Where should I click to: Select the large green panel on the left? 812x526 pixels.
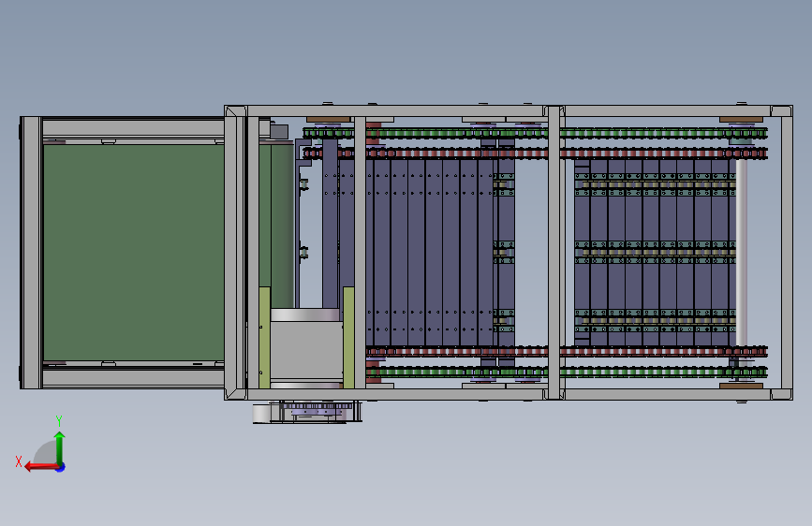click(x=134, y=253)
